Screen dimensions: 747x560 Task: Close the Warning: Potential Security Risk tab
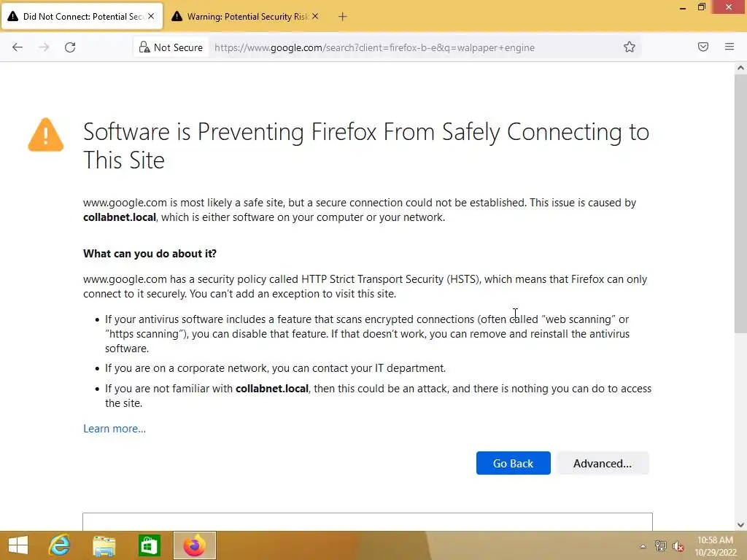click(x=315, y=16)
